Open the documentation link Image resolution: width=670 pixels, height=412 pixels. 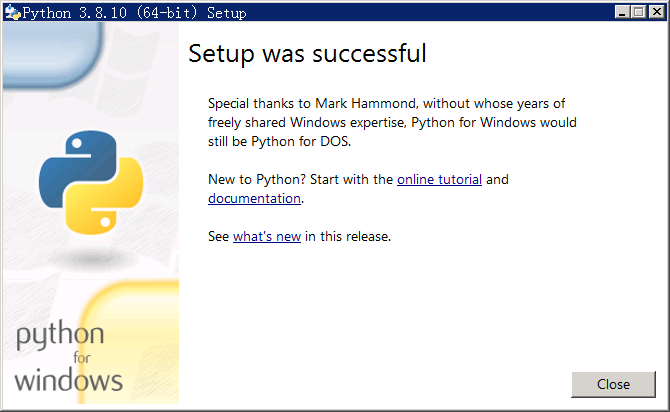pos(254,198)
